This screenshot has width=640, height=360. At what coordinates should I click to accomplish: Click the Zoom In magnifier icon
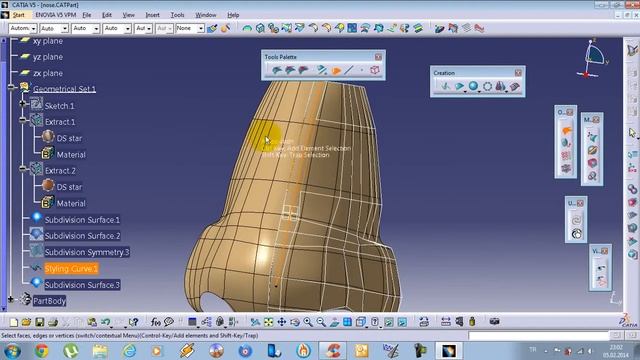pos(308,322)
